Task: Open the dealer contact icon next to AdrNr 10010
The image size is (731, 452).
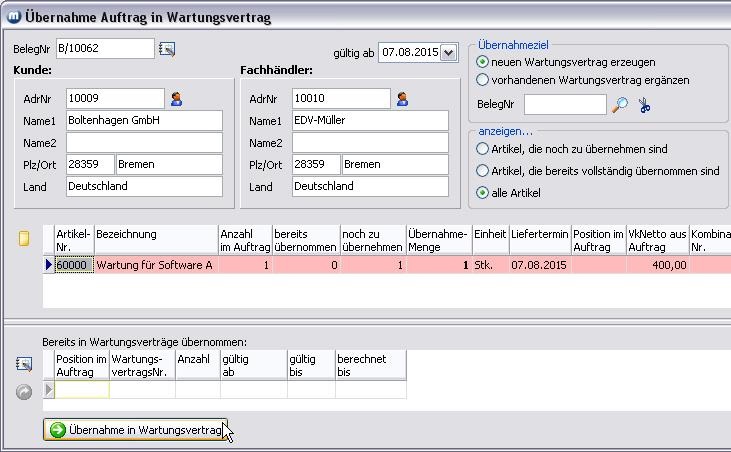Action: [x=403, y=98]
